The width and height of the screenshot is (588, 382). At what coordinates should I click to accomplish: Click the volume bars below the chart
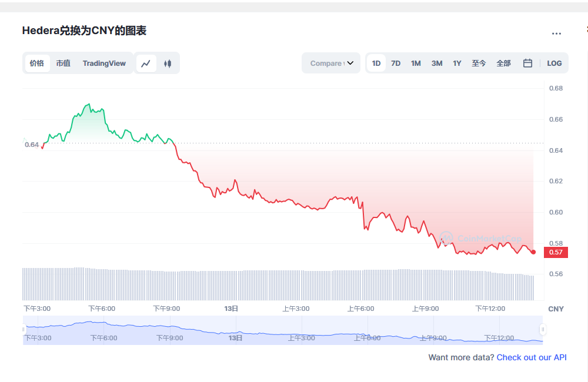tap(278, 285)
